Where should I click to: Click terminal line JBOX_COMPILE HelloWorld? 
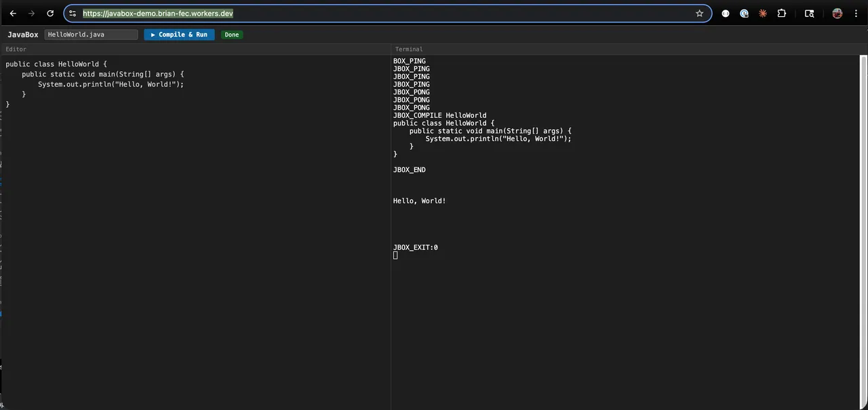(x=439, y=115)
